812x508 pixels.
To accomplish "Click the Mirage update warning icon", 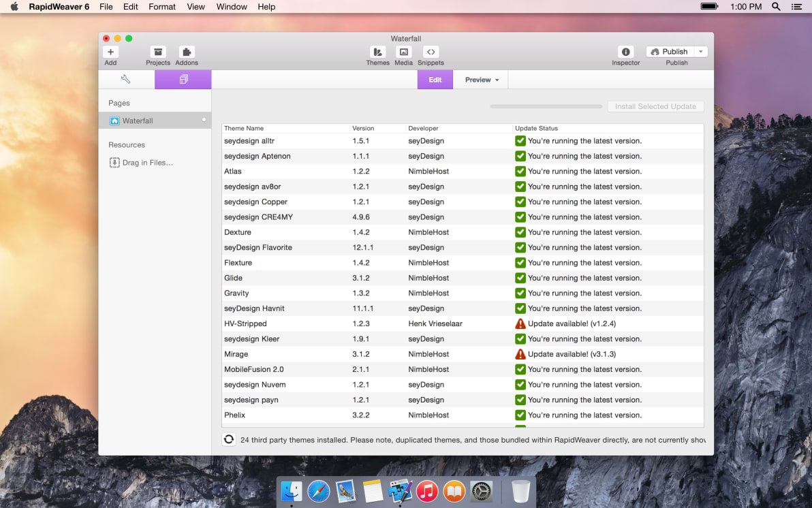I will click(520, 354).
